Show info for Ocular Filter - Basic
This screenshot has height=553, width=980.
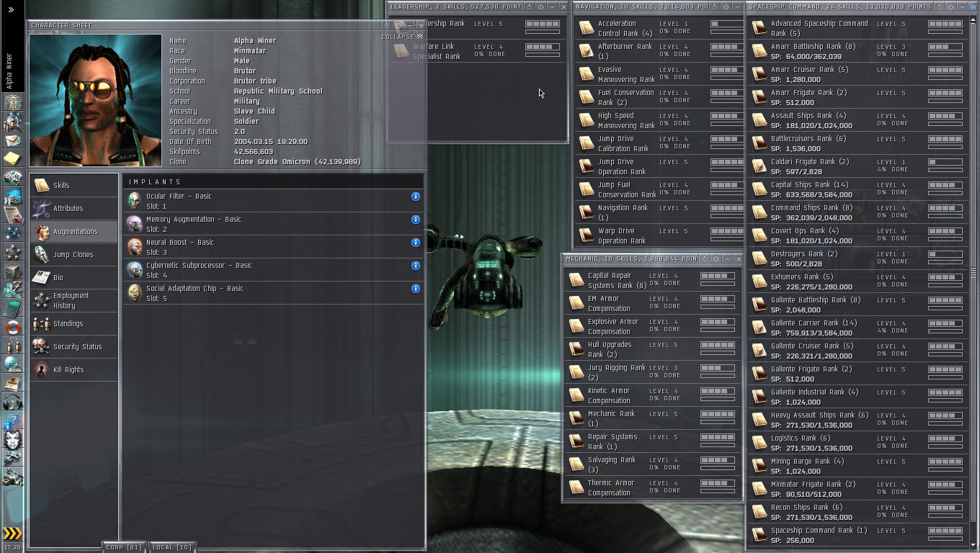(x=416, y=197)
